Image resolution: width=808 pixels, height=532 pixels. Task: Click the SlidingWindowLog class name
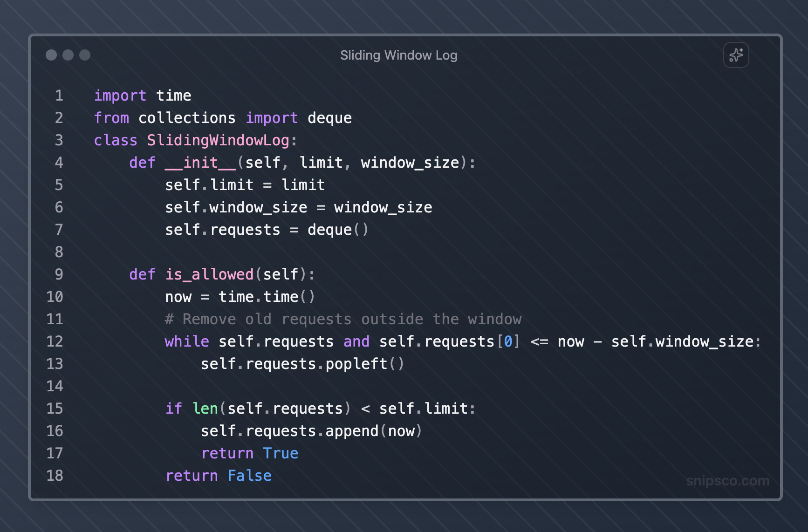[x=218, y=140]
